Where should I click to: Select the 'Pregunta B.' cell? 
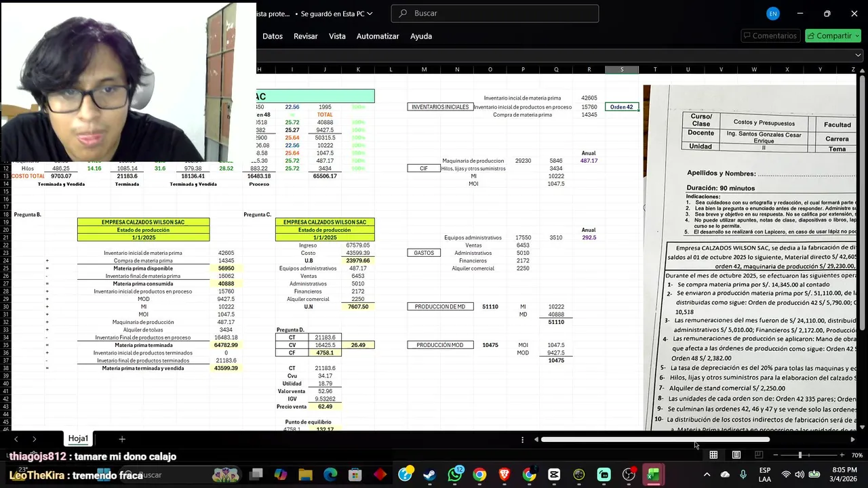point(28,215)
